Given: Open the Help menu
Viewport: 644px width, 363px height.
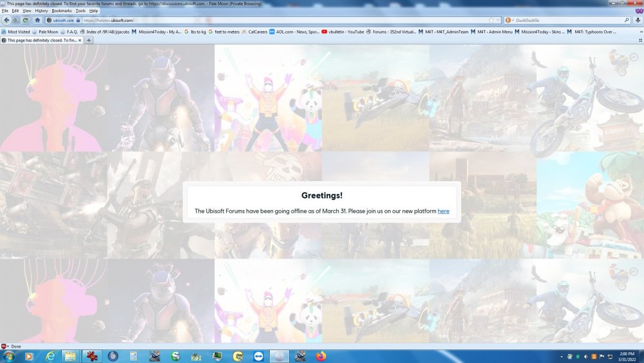Looking at the screenshot, I should pyautogui.click(x=93, y=11).
